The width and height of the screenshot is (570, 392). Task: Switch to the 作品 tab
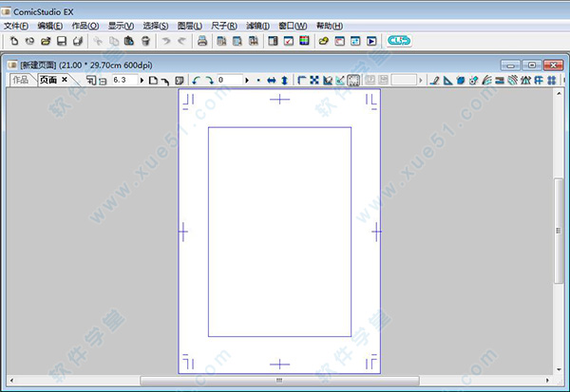[21, 81]
